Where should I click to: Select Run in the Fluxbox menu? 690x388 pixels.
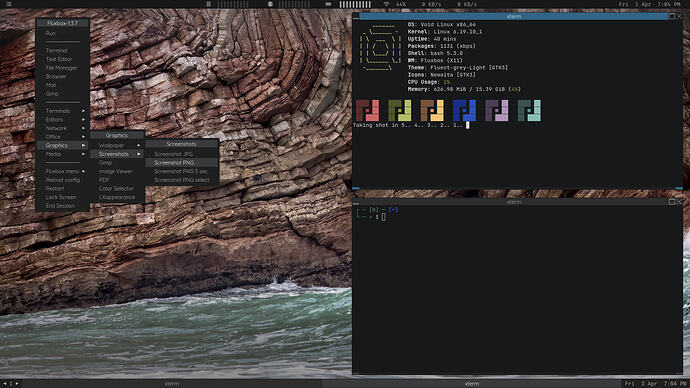62,33
